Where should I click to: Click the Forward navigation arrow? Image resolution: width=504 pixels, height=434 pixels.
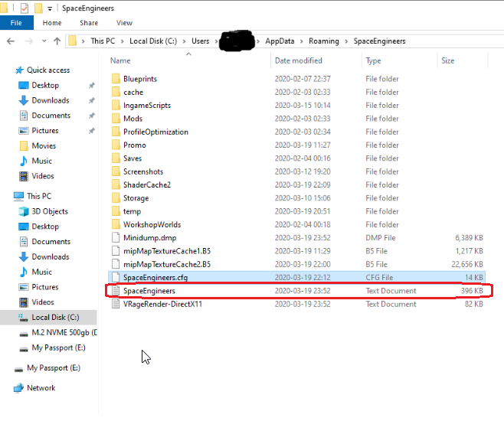(29, 41)
